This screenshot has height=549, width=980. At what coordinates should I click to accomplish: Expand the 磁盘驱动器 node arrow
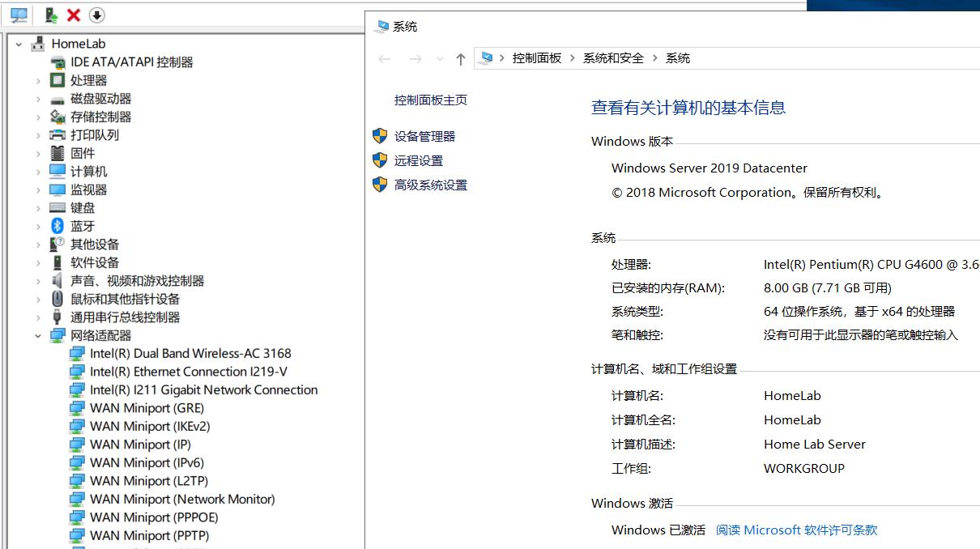(38, 99)
